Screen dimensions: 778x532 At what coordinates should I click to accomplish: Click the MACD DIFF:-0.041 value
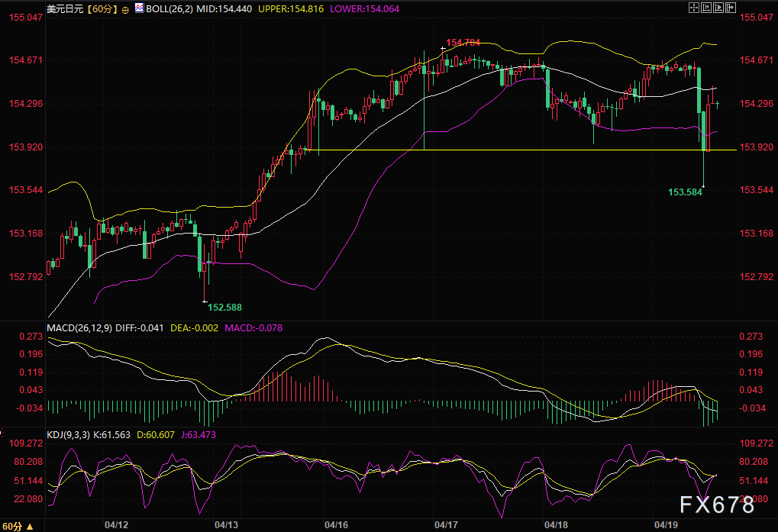click(x=140, y=327)
